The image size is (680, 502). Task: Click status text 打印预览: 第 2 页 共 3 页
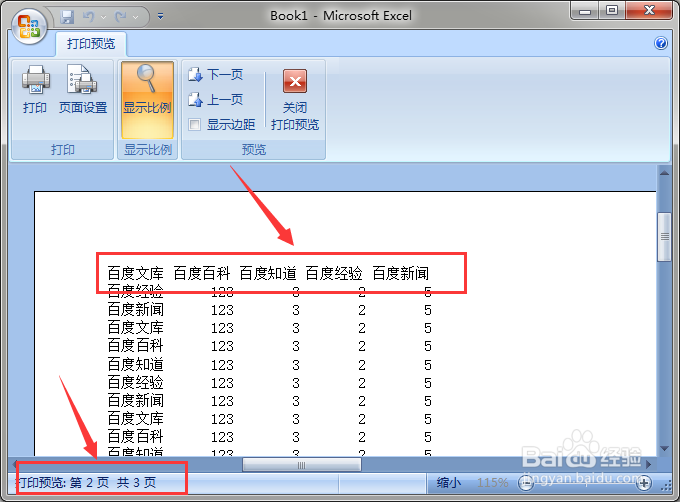87,482
